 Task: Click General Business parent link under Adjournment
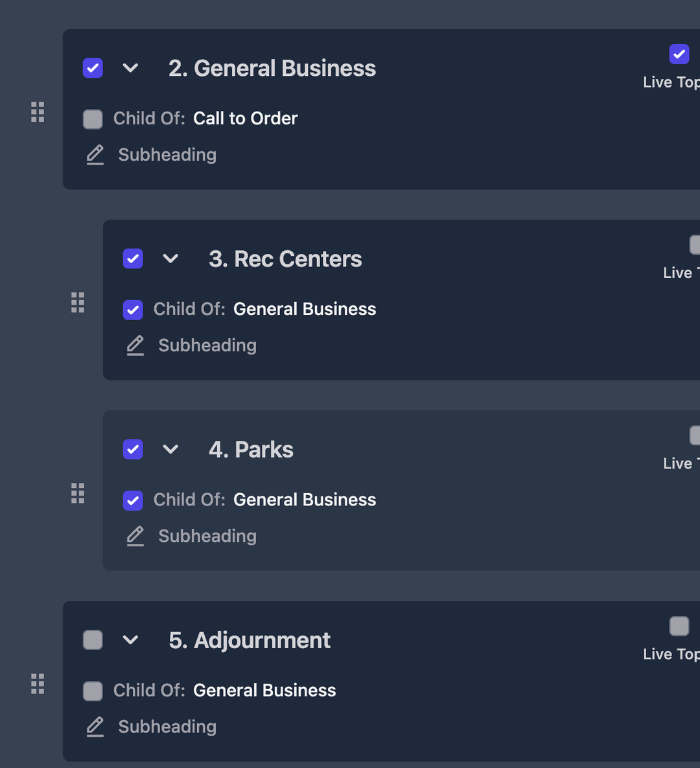tap(264, 691)
